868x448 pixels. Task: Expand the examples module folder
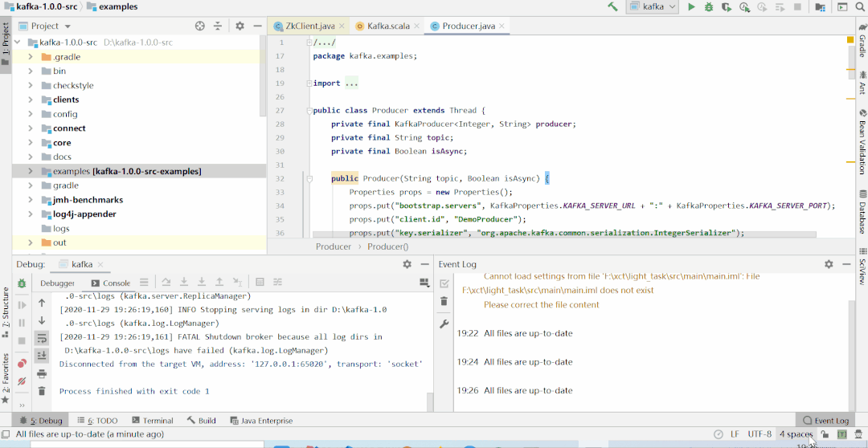[x=31, y=172]
